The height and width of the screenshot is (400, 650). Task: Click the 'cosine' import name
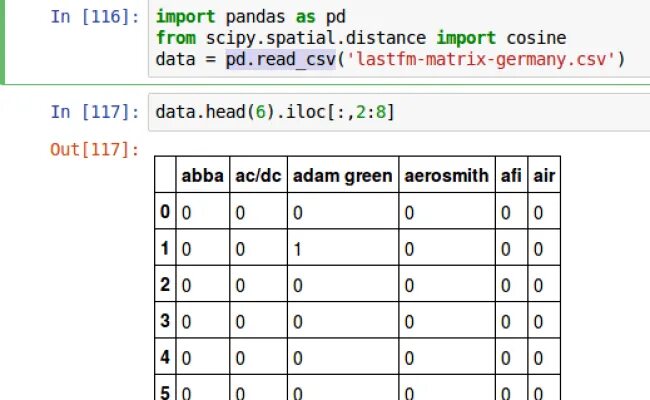pos(536,38)
